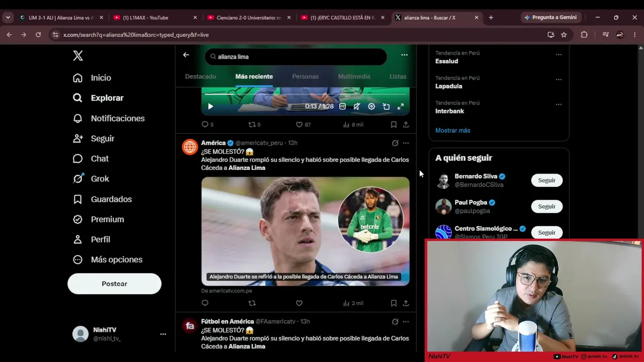Open options for Interbank trend
The height and width of the screenshot is (362, 644).
point(558,105)
